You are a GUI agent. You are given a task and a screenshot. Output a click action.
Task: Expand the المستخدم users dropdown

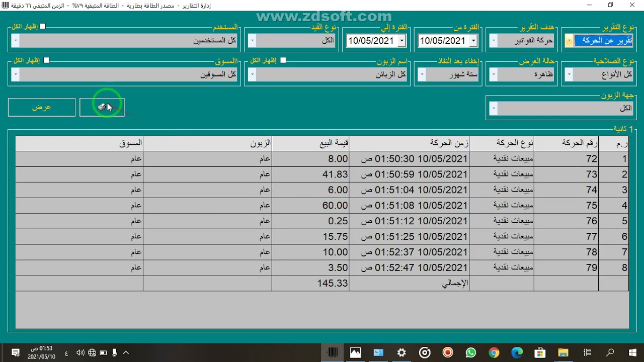tap(16, 41)
